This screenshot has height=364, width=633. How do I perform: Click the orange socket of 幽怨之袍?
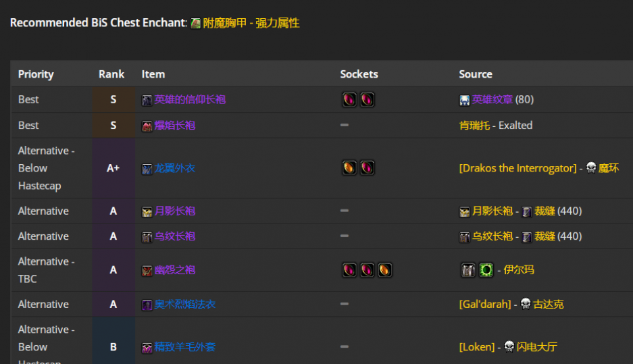point(384,270)
